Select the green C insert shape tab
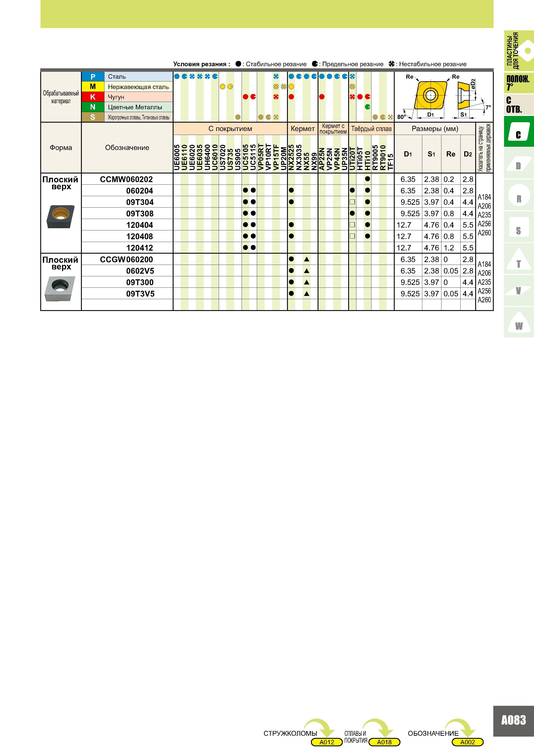The image size is (534, 756). [x=518, y=132]
